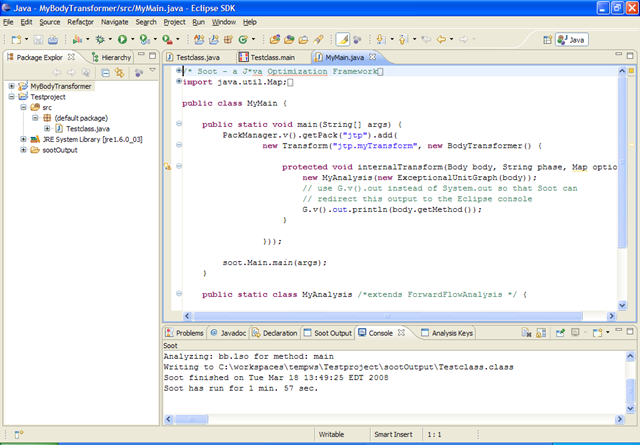Image resolution: width=640 pixels, height=445 pixels.
Task: Click the yellow Back navigation arrow
Action: point(441,40)
